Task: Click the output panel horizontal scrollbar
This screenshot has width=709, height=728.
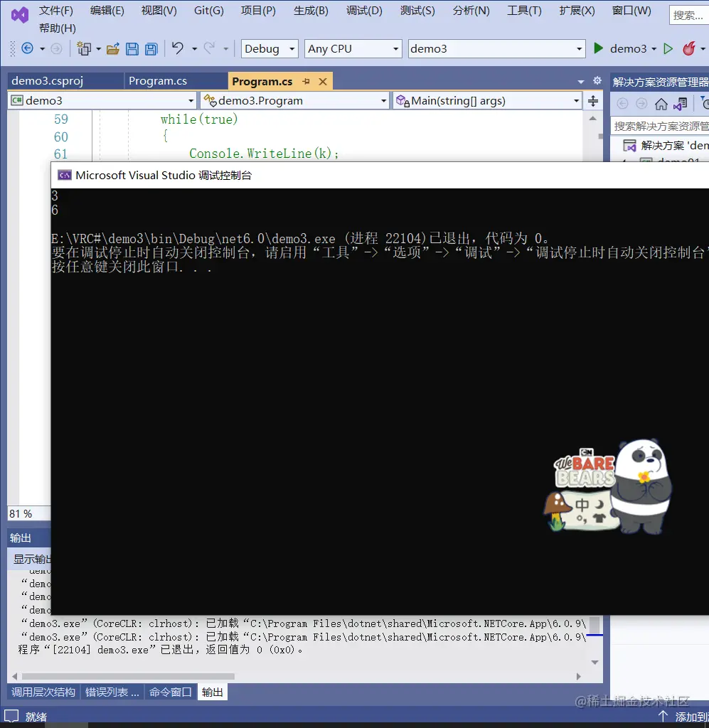Action: pyautogui.click(x=128, y=676)
